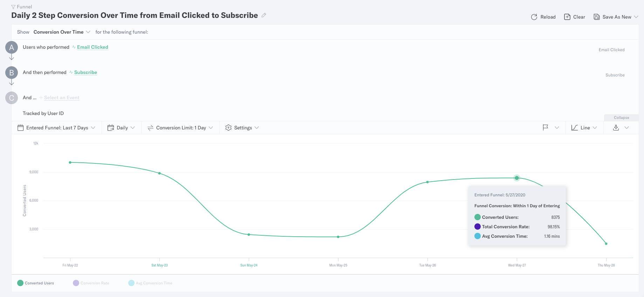Toggle Conversion Rate legend series
This screenshot has height=297, width=644.
click(x=91, y=283)
